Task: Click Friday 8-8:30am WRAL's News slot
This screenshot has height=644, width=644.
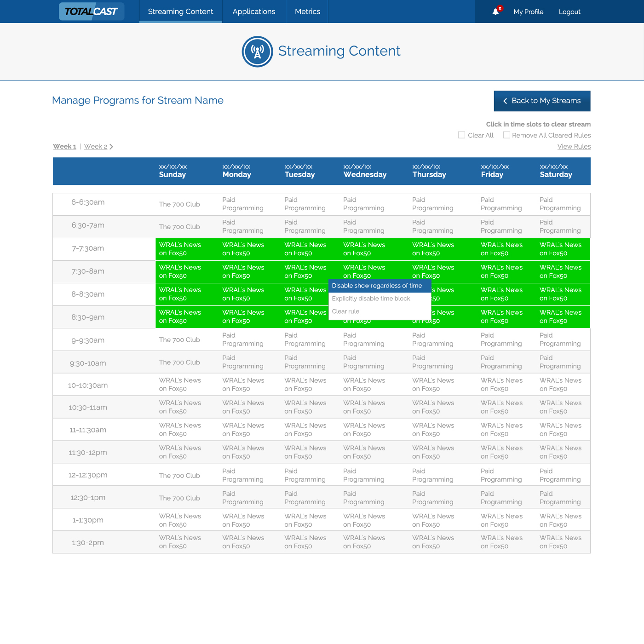Action: pyautogui.click(x=501, y=294)
